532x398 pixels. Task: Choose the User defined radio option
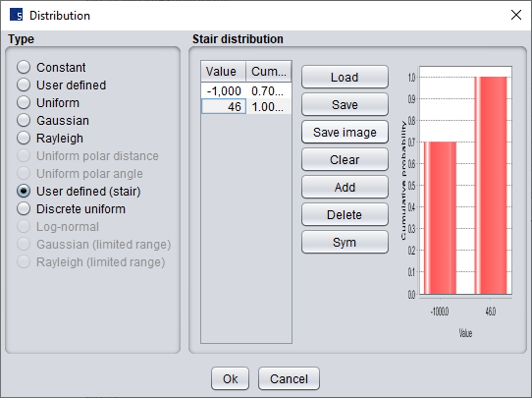pos(61,85)
